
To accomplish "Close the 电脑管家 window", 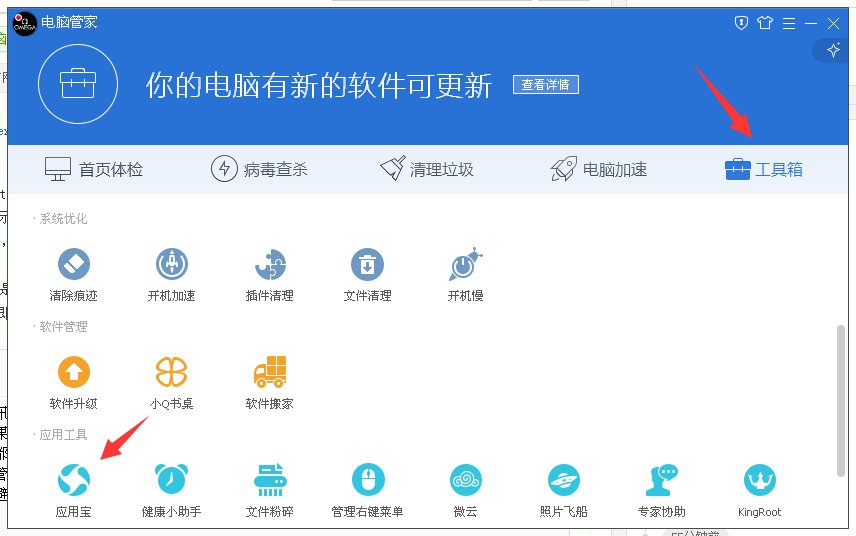I will [834, 23].
